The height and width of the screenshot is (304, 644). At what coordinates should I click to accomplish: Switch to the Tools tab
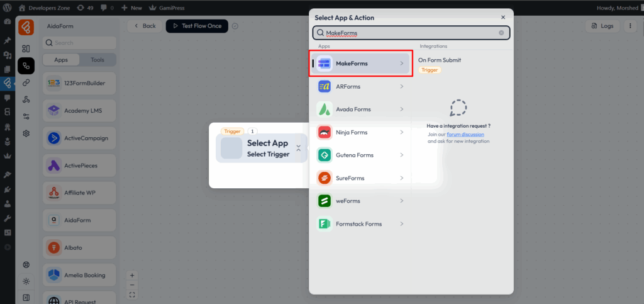[97, 60]
